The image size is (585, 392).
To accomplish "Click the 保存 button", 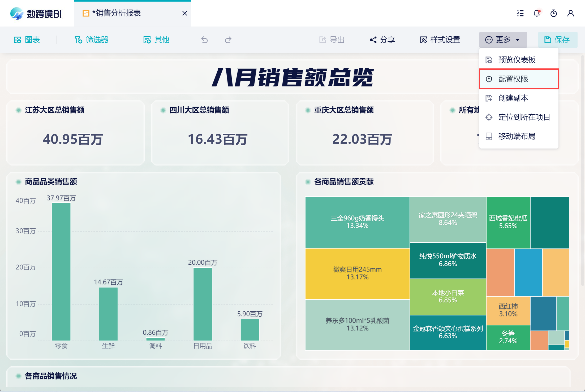I will [x=557, y=40].
